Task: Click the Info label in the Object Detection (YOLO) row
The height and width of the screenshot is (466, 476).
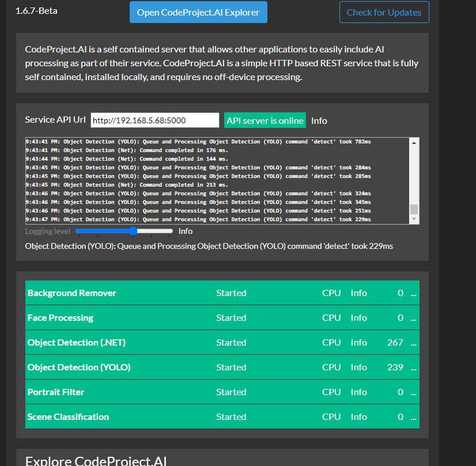Action: 359,368
